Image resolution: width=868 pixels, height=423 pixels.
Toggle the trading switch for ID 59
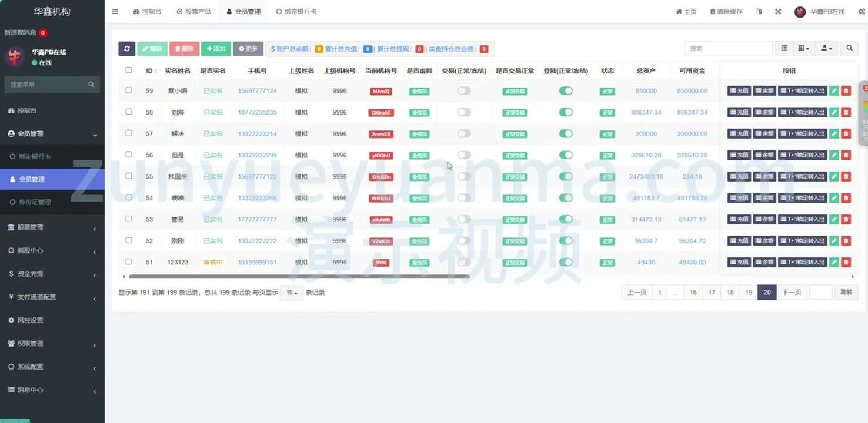click(464, 91)
